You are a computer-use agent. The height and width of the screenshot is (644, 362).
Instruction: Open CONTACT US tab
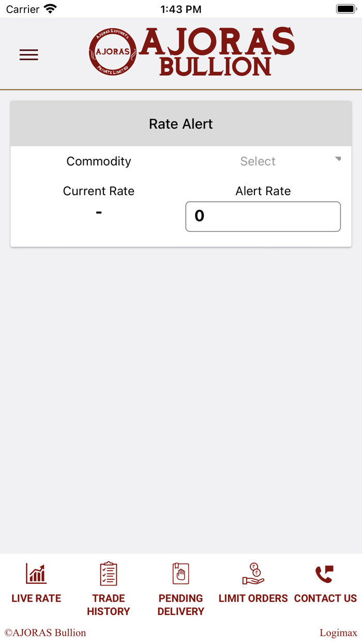point(325,598)
